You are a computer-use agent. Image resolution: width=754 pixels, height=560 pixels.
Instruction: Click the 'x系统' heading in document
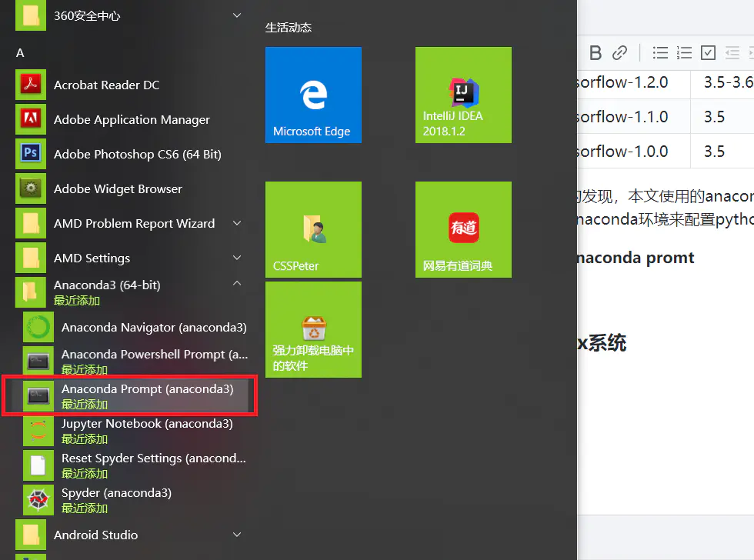point(602,343)
